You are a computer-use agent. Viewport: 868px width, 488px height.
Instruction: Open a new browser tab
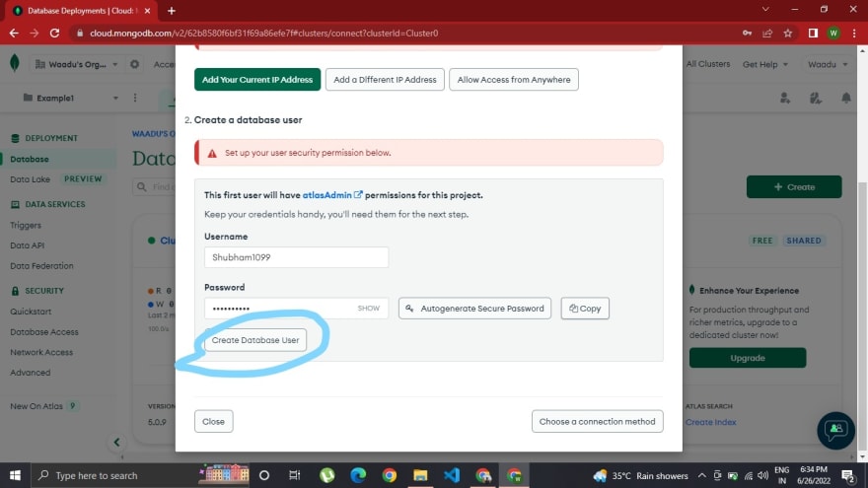[x=172, y=11]
